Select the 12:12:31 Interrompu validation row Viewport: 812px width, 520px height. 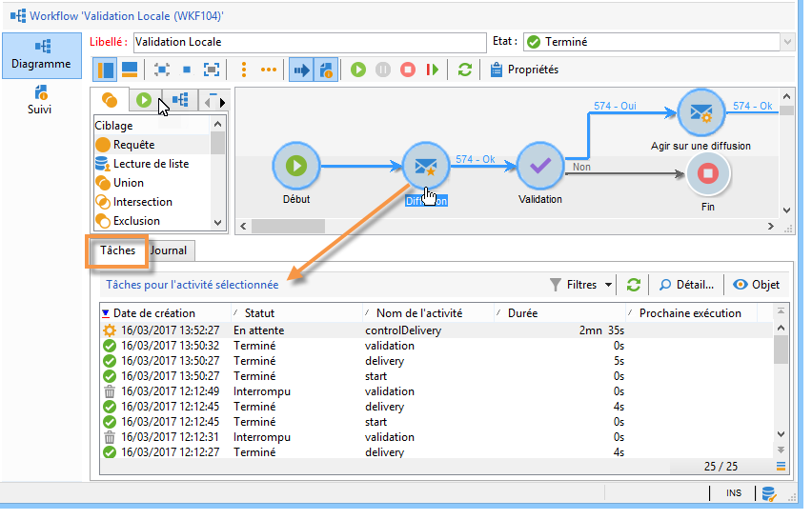[x=436, y=437]
